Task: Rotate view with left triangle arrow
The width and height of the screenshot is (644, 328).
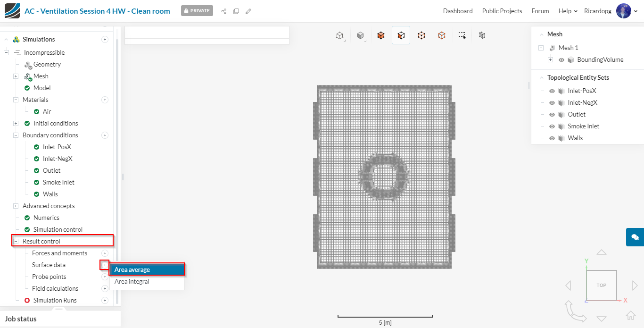Action: point(568,285)
